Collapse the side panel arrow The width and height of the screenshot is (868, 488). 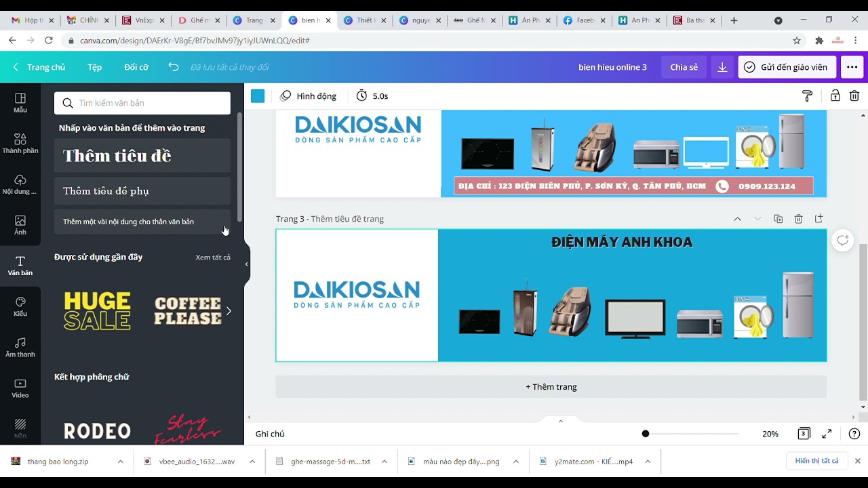pos(246,264)
